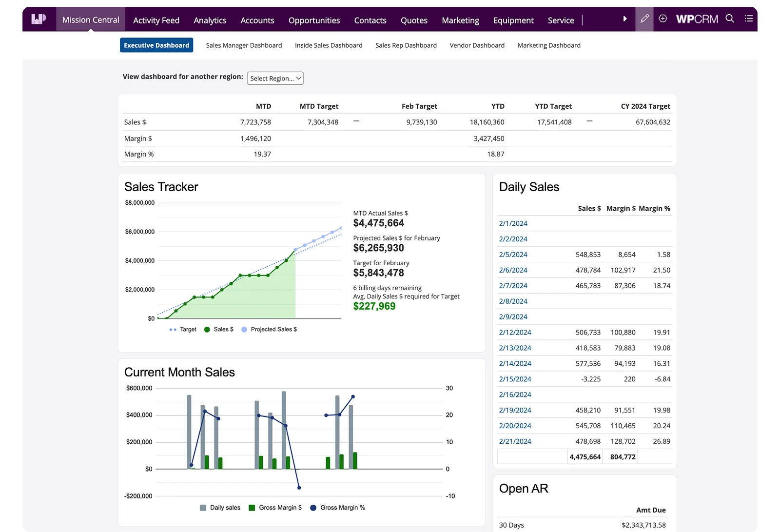Viewport: 780px width, 532px height.
Task: Open the 2/12/2024 daily sales link
Action: point(515,333)
